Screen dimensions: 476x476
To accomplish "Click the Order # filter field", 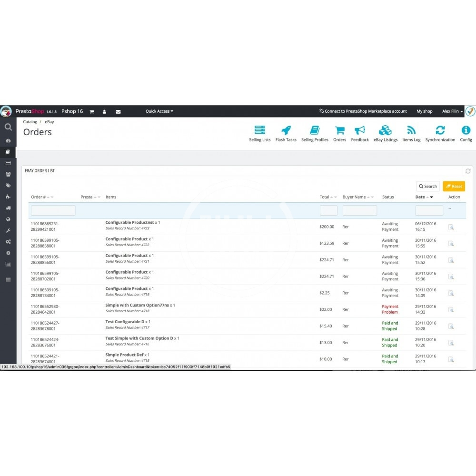I will point(53,210).
